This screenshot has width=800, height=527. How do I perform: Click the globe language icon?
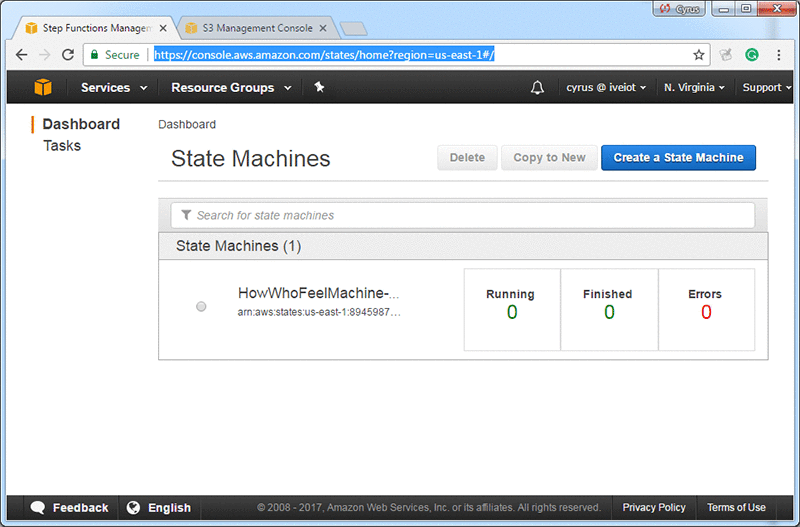(133, 508)
